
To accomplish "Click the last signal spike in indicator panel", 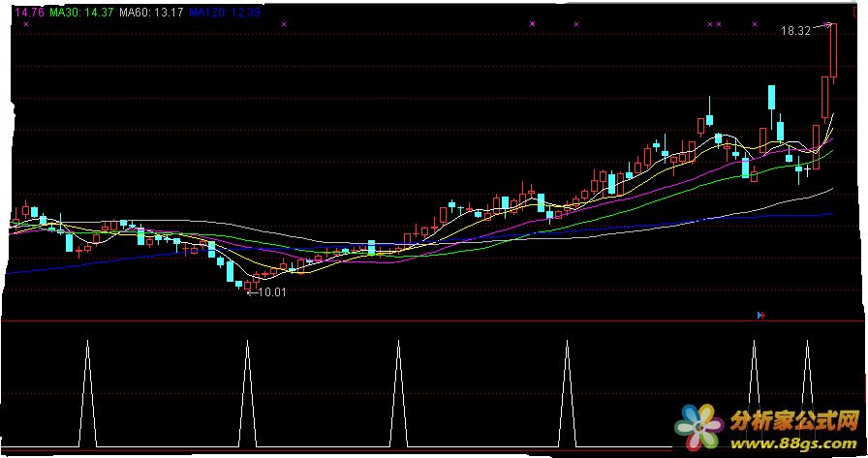I will click(807, 393).
